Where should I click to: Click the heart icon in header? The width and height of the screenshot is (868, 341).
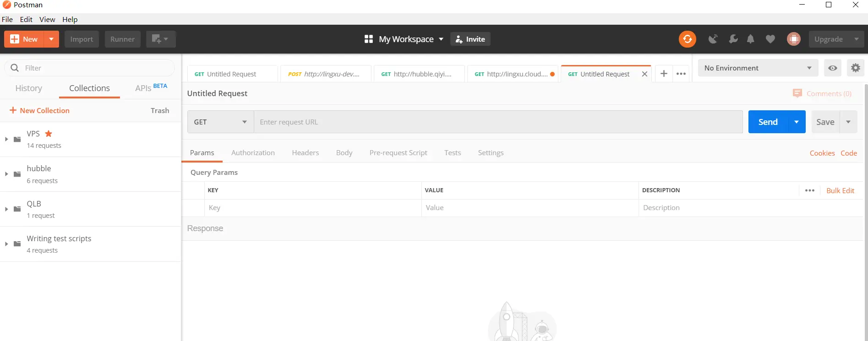click(x=770, y=39)
